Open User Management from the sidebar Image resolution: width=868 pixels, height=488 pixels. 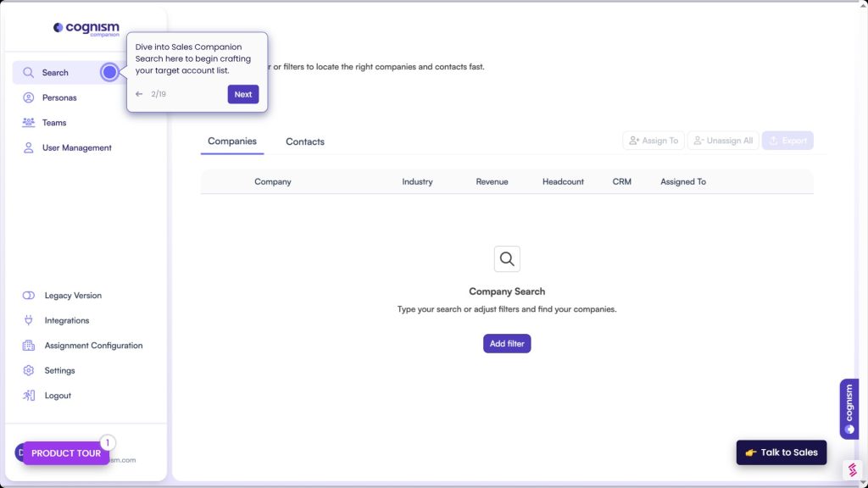tap(26, 147)
